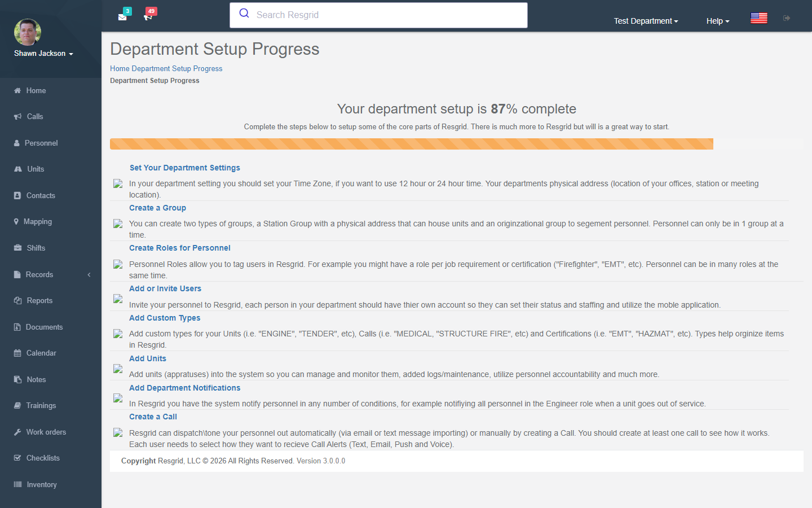Expand the Records submenu arrow
Screen dimensions: 812x508
[x=89, y=275]
